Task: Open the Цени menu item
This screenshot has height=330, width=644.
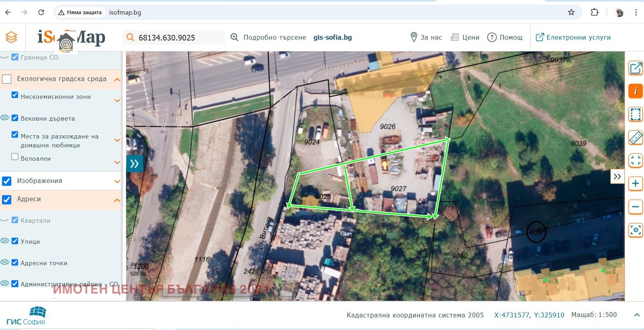Action: pos(465,37)
